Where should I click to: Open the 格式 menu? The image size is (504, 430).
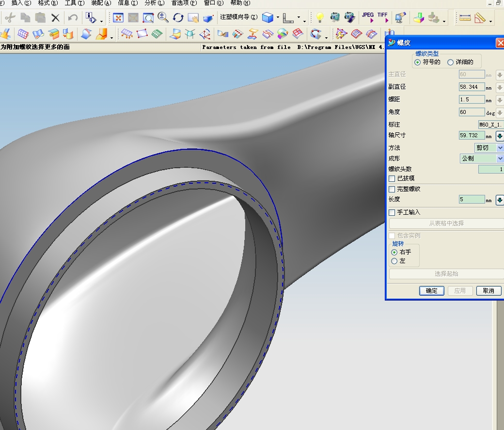pos(47,3)
